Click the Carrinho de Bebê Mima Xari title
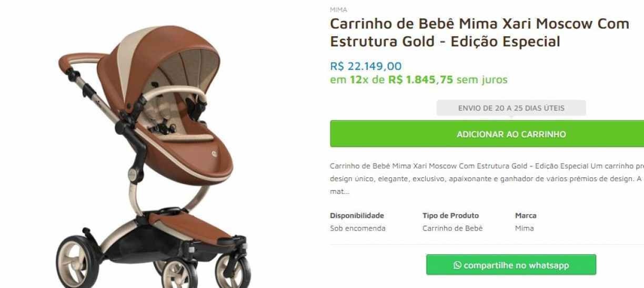The width and height of the screenshot is (644, 288). point(479,33)
